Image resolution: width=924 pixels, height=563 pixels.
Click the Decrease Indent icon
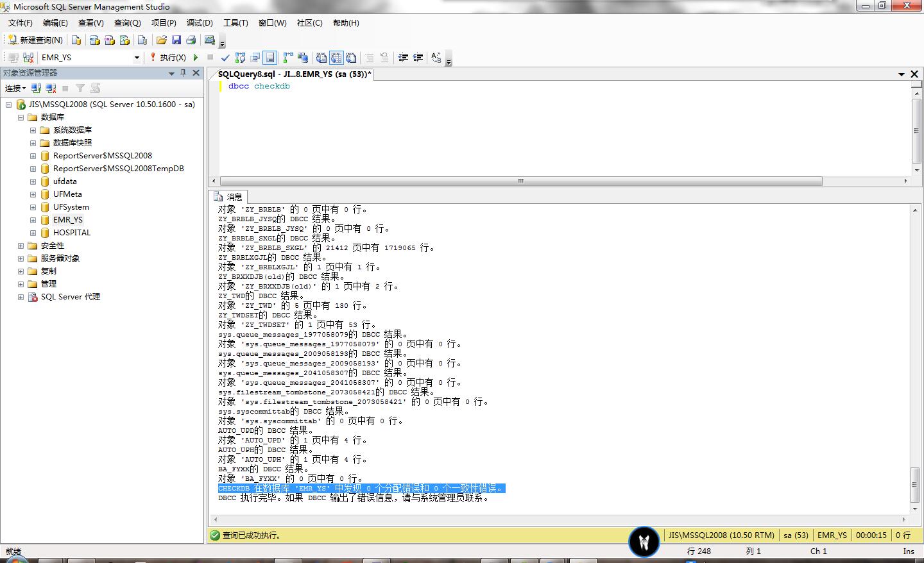(x=403, y=58)
